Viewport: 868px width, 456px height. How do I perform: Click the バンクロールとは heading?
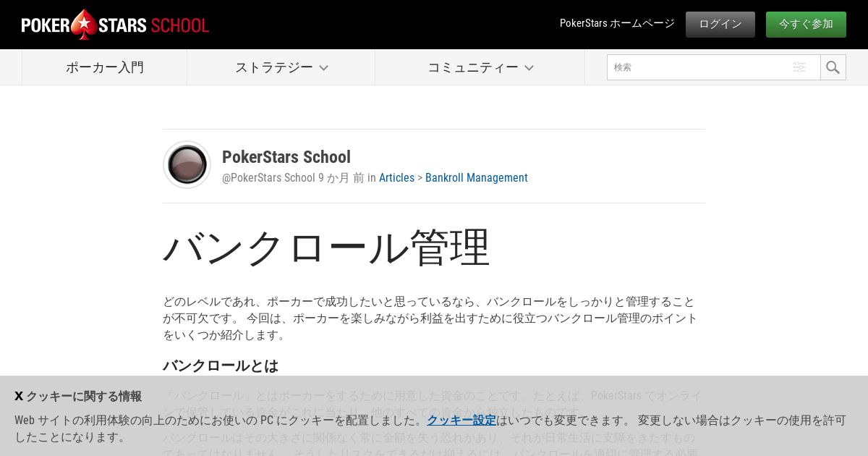221,366
